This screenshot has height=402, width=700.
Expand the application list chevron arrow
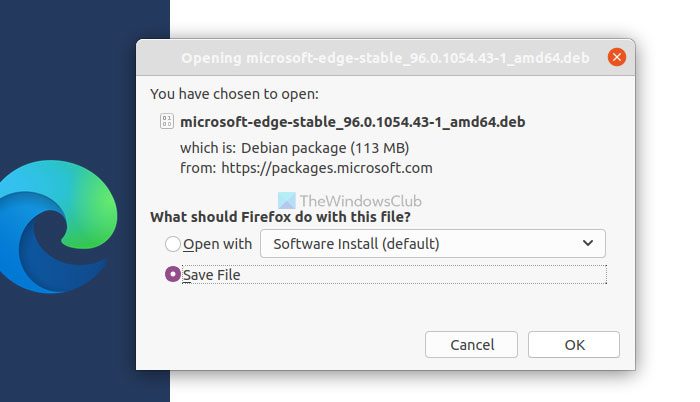587,243
